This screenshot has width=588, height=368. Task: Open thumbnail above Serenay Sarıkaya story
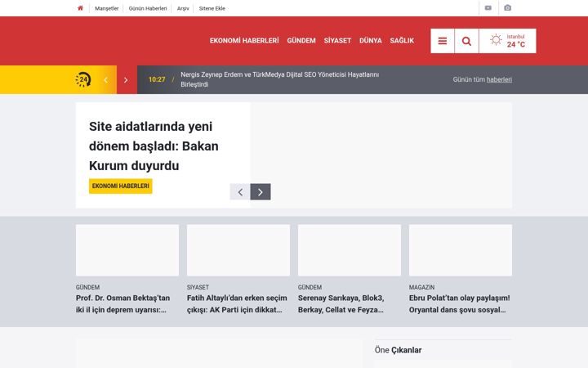(x=350, y=250)
